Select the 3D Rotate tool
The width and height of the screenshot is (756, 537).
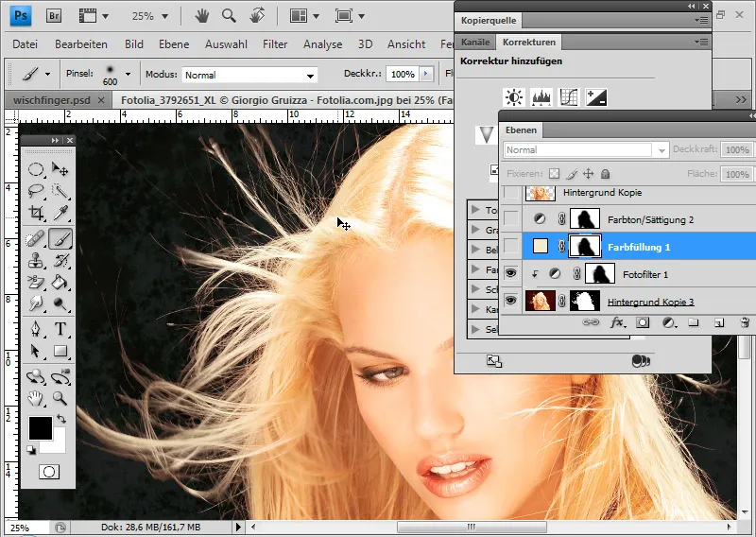pyautogui.click(x=36, y=377)
